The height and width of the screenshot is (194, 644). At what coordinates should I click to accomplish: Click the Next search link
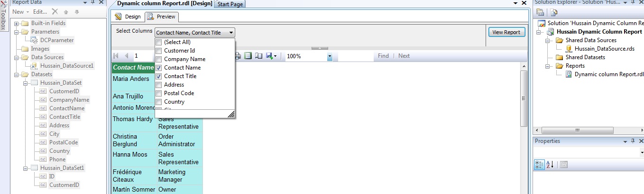coord(404,56)
